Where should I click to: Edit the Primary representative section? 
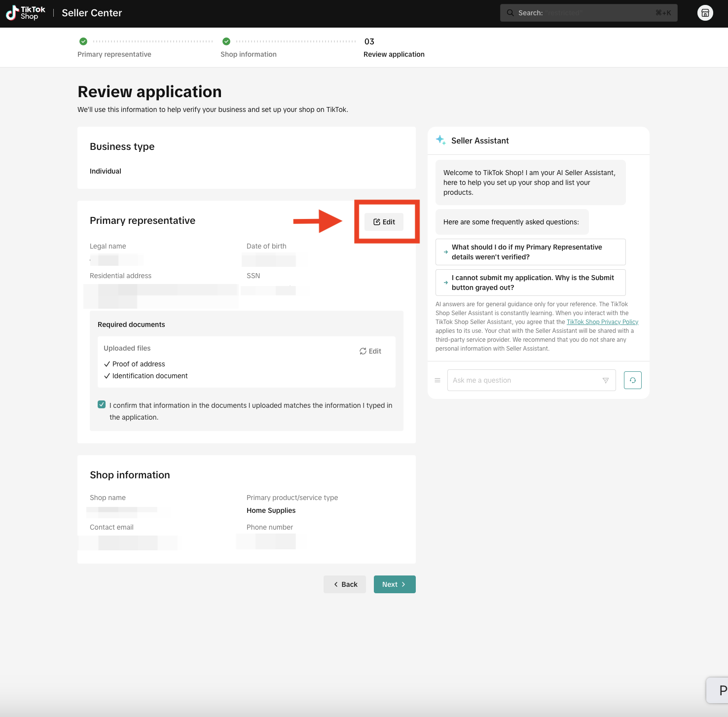pyautogui.click(x=384, y=222)
